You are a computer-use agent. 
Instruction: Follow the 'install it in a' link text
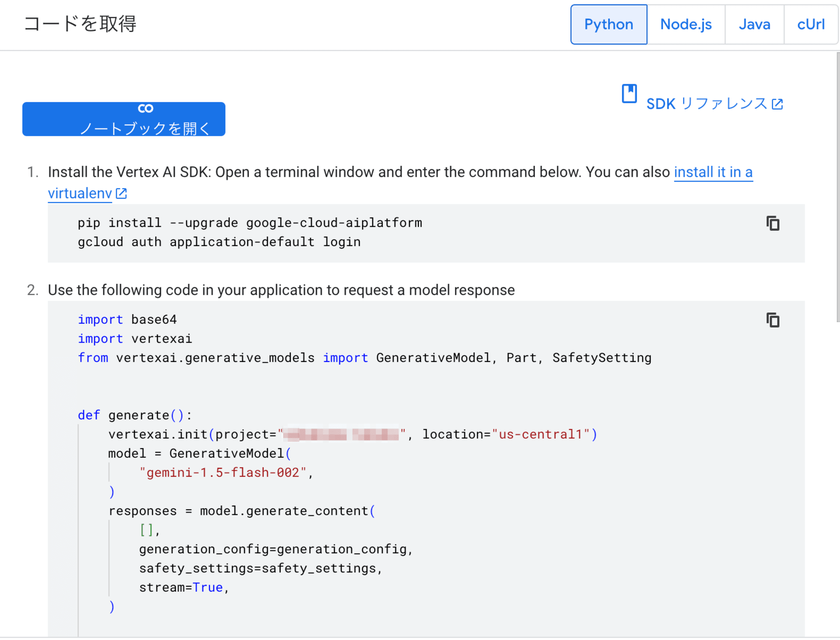713,172
